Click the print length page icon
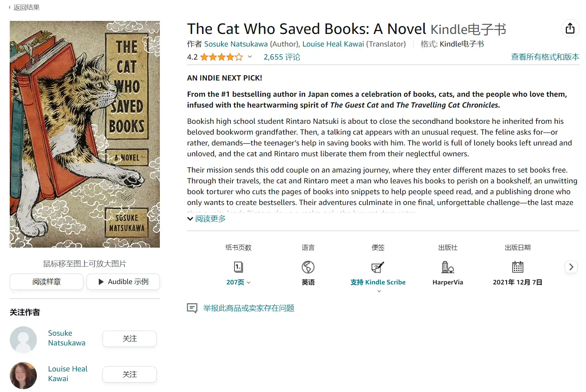The width and height of the screenshot is (586, 392). pyautogui.click(x=238, y=267)
